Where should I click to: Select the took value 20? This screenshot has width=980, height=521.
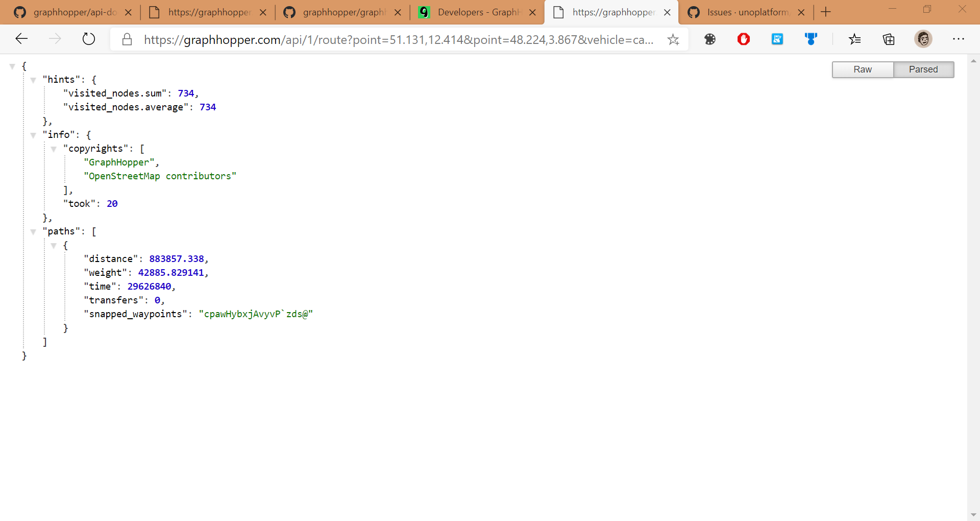(x=112, y=204)
